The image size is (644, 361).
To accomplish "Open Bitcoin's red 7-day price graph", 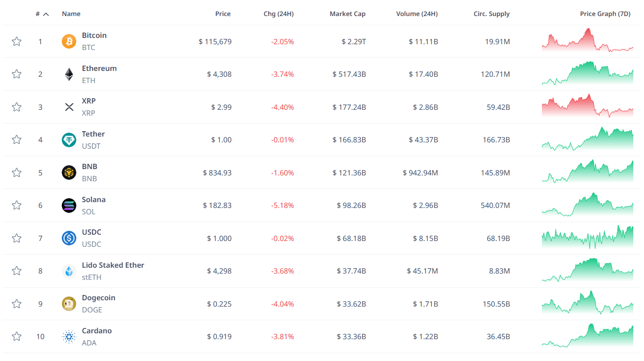I will pos(587,41).
